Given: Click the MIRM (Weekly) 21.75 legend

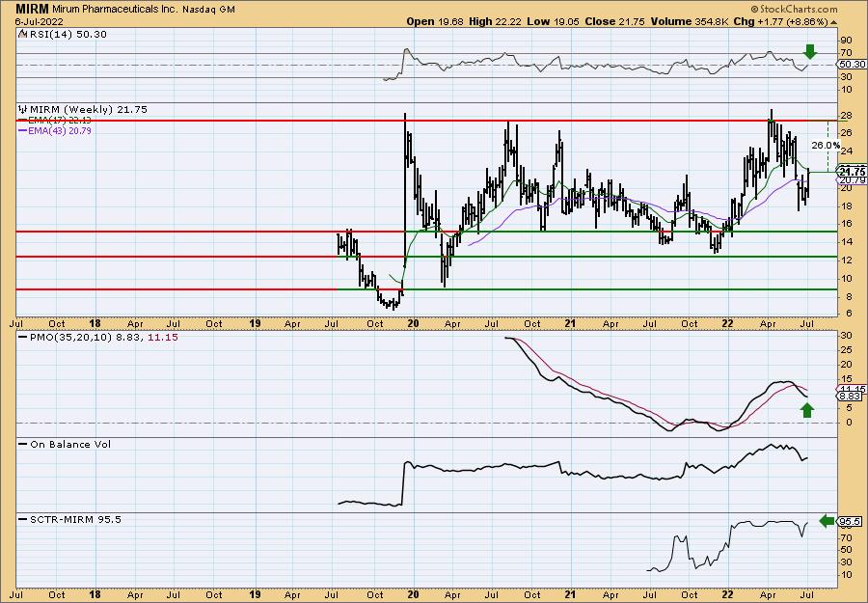Looking at the screenshot, I should point(89,110).
